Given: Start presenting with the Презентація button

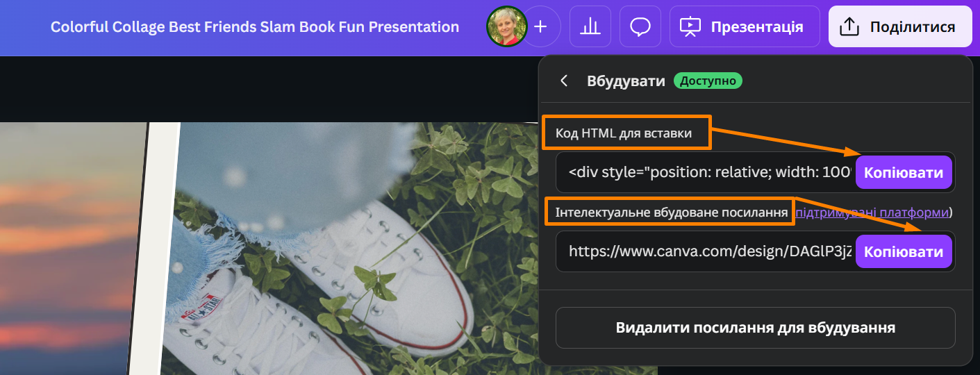Looking at the screenshot, I should click(745, 27).
